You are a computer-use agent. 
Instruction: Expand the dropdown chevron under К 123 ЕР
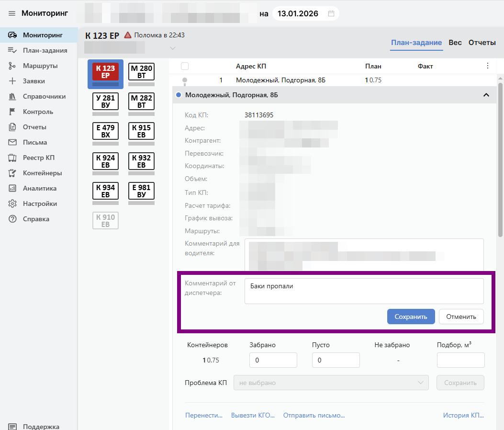[173, 48]
